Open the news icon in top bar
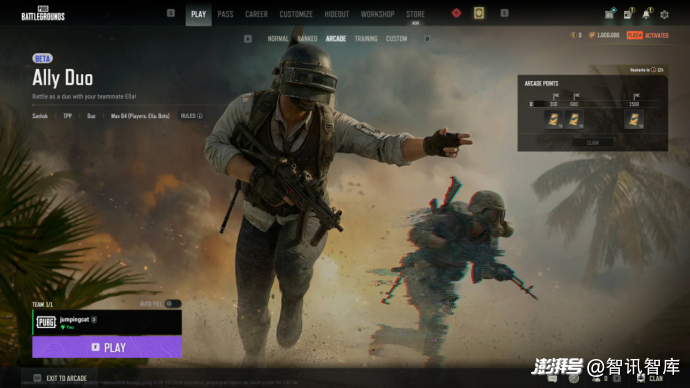The height and width of the screenshot is (388, 690). click(x=628, y=15)
